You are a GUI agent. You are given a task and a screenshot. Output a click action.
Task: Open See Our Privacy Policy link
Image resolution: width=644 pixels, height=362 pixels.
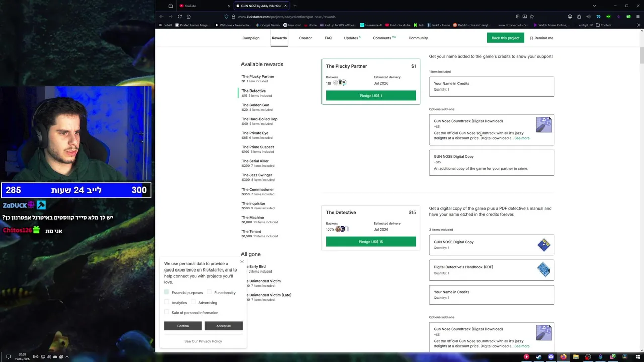(x=203, y=341)
